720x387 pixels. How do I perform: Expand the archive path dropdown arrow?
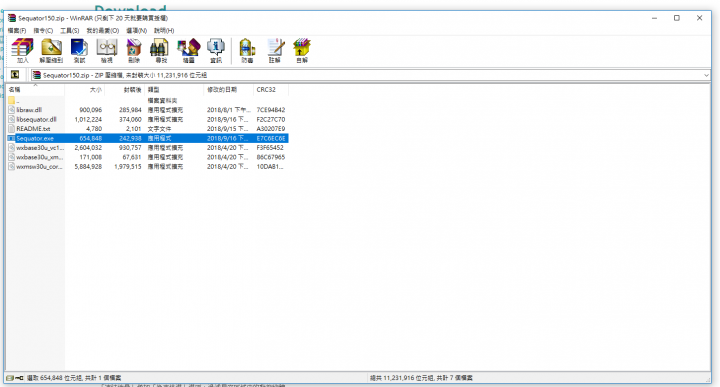pyautogui.click(x=706, y=75)
